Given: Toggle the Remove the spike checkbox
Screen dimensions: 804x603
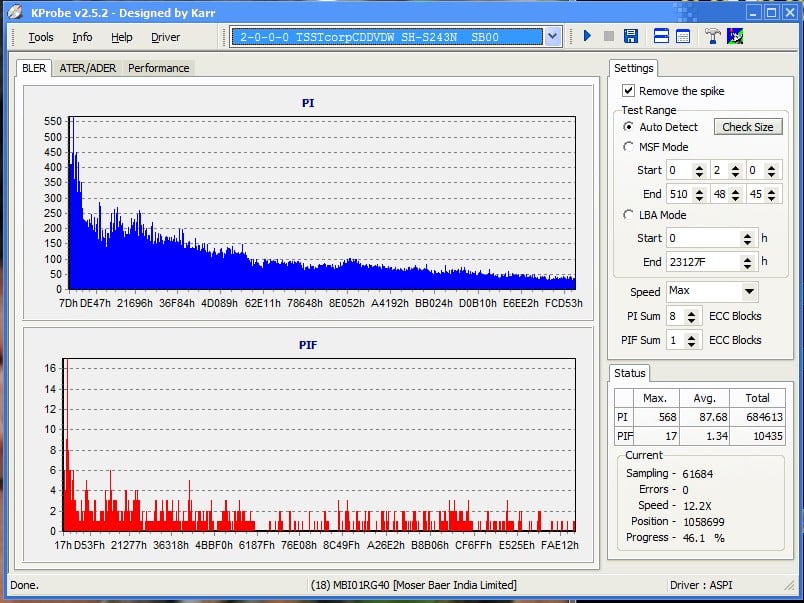Looking at the screenshot, I should point(628,91).
